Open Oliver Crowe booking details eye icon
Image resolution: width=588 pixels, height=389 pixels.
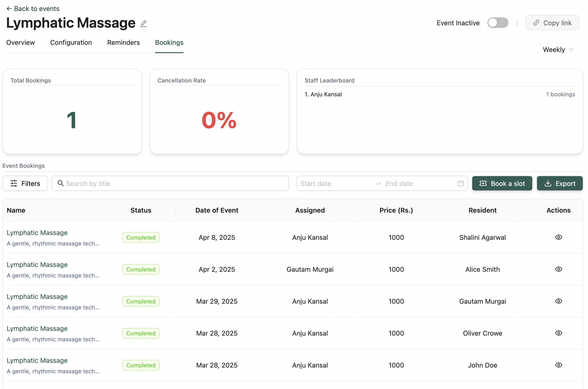(x=558, y=333)
